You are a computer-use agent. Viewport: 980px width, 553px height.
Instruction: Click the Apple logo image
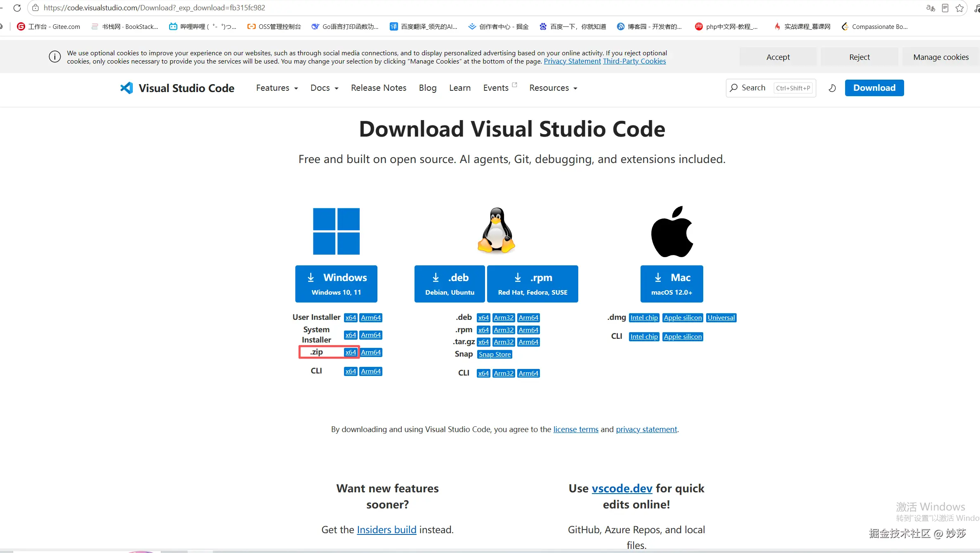point(672,232)
